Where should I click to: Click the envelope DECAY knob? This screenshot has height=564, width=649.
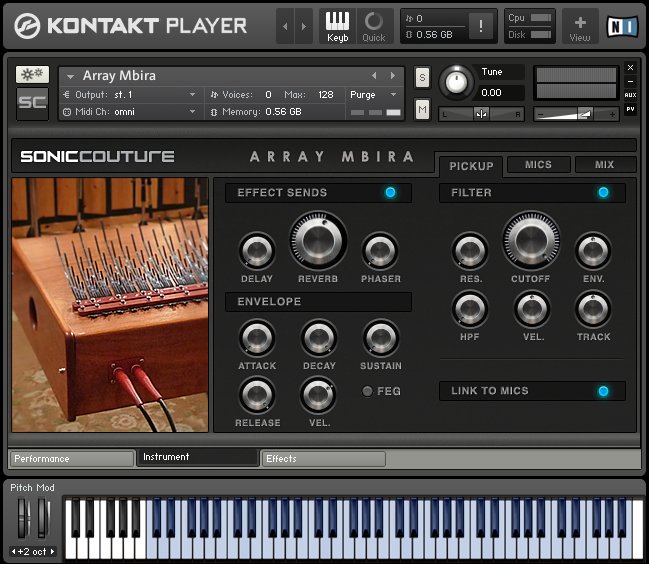319,338
